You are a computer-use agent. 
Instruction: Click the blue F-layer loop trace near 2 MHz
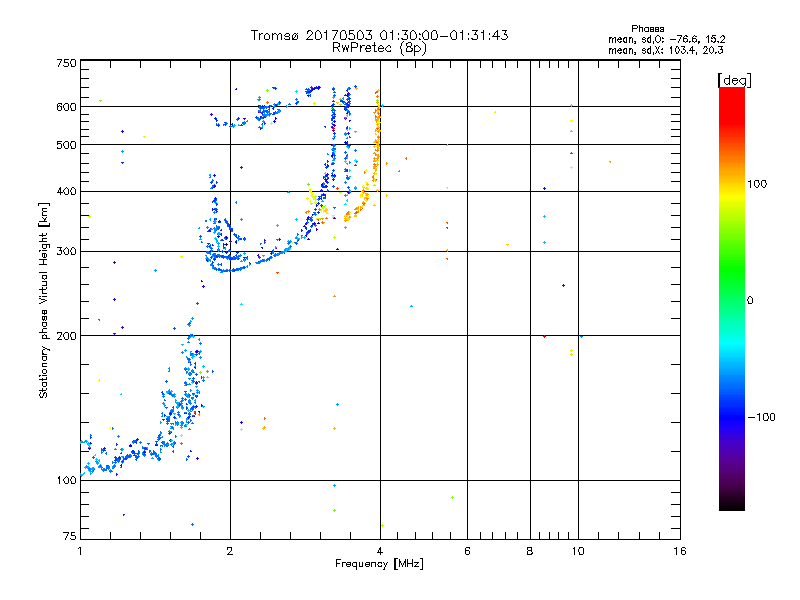[227, 262]
